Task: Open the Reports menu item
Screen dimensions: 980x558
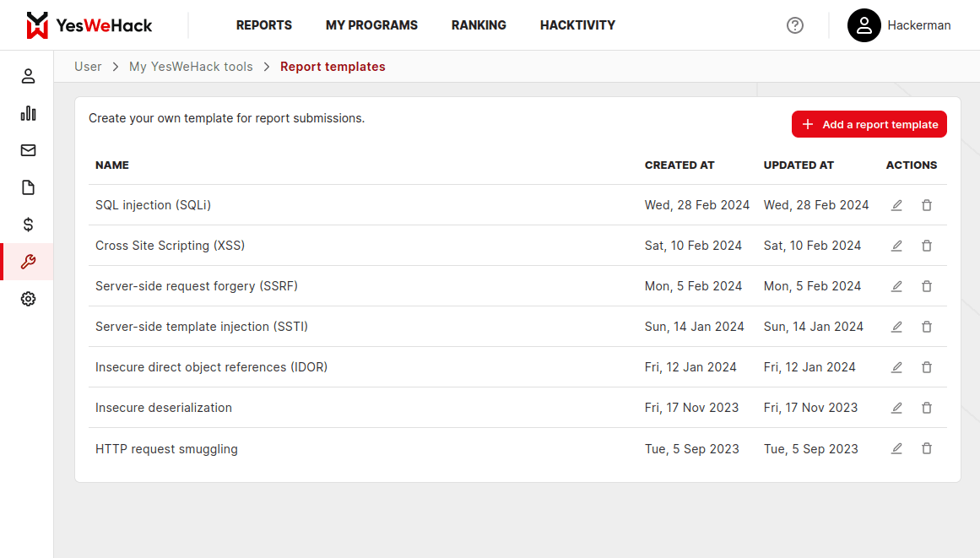Action: [263, 25]
